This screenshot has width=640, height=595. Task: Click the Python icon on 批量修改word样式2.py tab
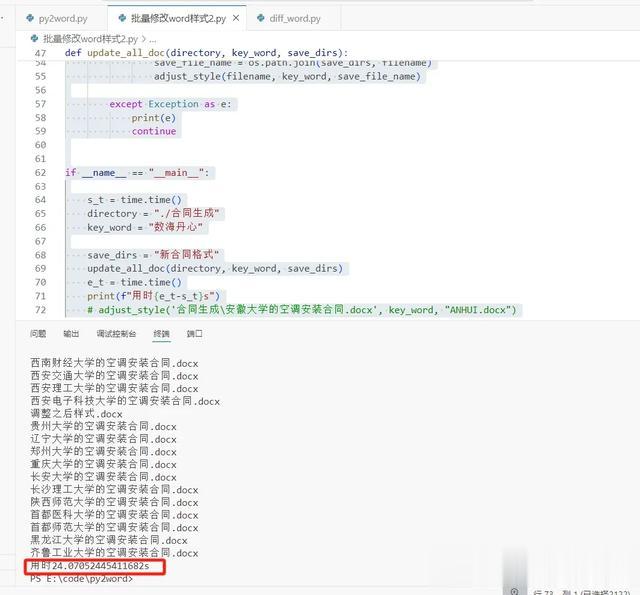[x=122, y=18]
